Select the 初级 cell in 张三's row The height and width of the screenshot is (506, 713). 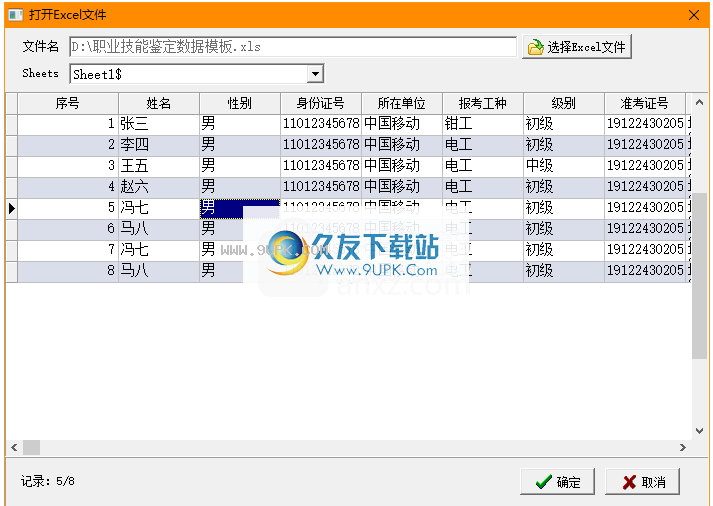coord(563,124)
